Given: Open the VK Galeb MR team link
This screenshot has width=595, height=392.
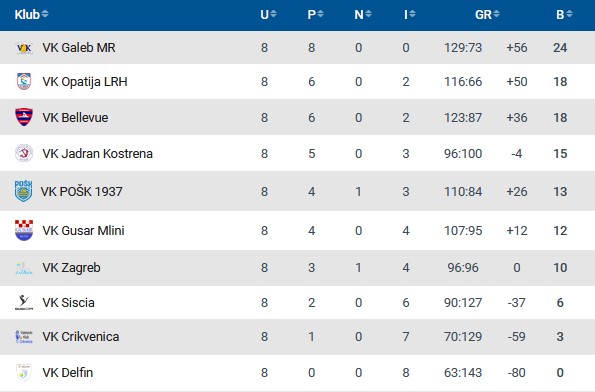Looking at the screenshot, I should coord(79,48).
